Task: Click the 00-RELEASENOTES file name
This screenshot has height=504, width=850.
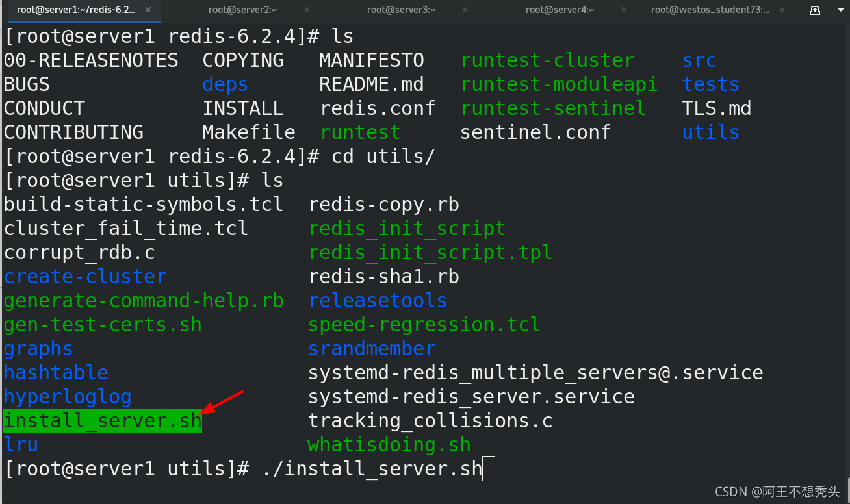Action: tap(91, 60)
